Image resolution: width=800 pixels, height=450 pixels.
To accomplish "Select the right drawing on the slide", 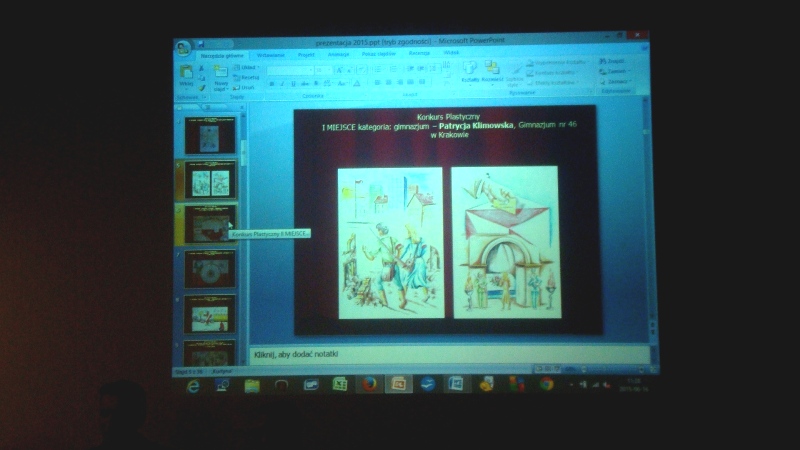I will pos(506,242).
